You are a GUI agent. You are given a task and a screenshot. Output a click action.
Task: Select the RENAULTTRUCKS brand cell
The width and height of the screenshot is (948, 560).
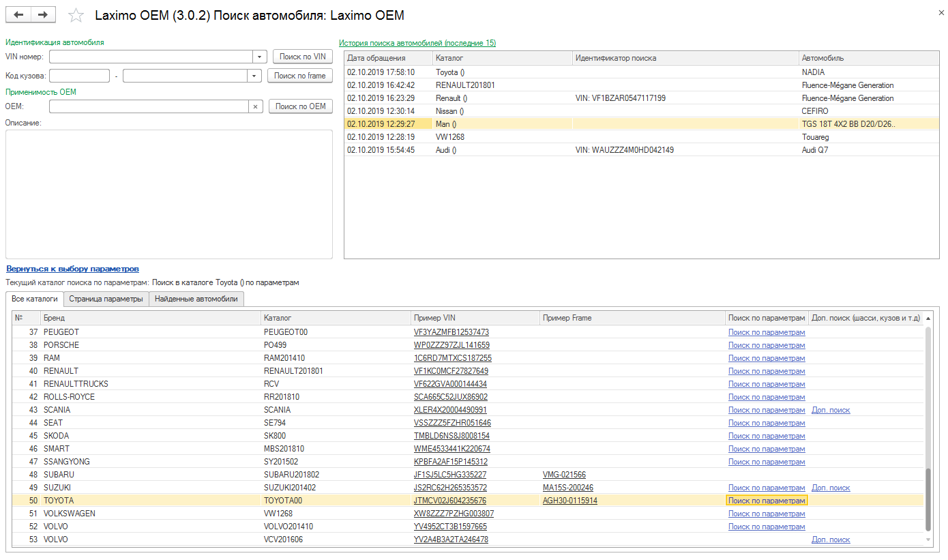[151, 384]
